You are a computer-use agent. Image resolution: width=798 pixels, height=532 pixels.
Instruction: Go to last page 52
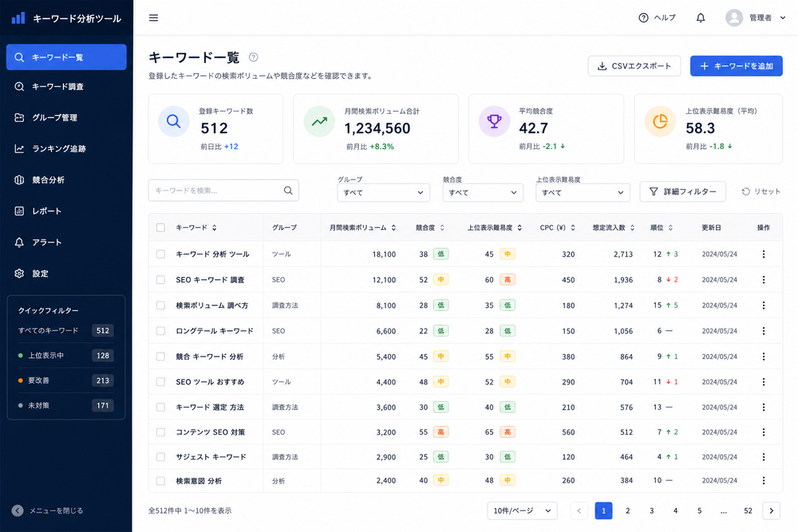coord(748,510)
